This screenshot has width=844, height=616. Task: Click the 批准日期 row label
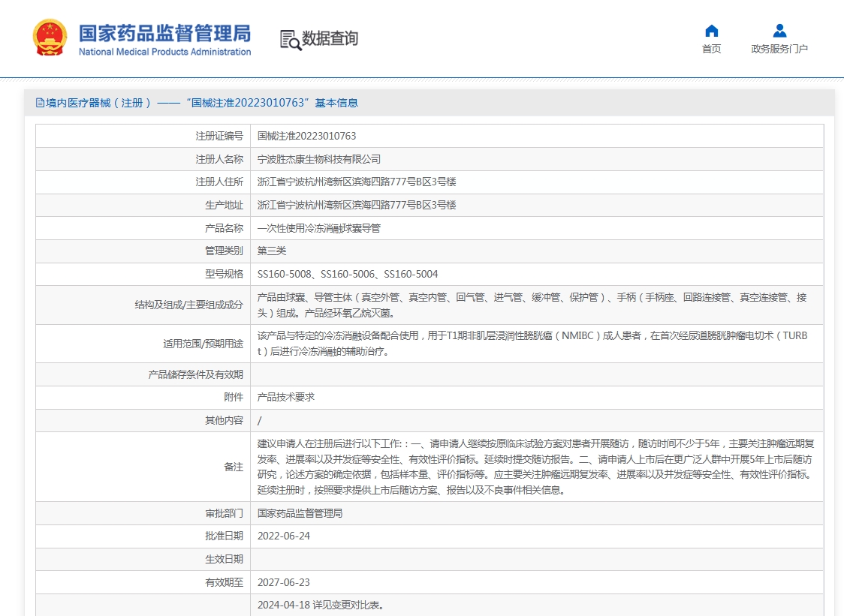tap(224, 536)
